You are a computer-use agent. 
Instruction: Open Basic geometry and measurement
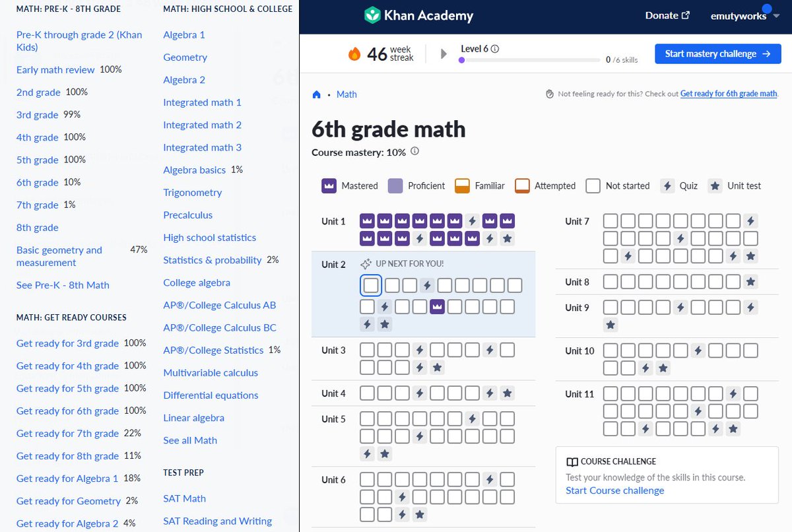pyautogui.click(x=59, y=256)
